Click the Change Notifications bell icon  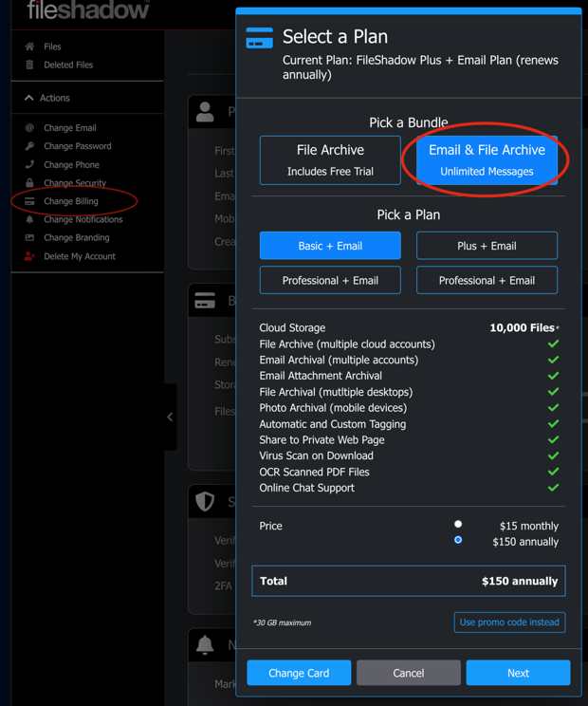click(29, 219)
